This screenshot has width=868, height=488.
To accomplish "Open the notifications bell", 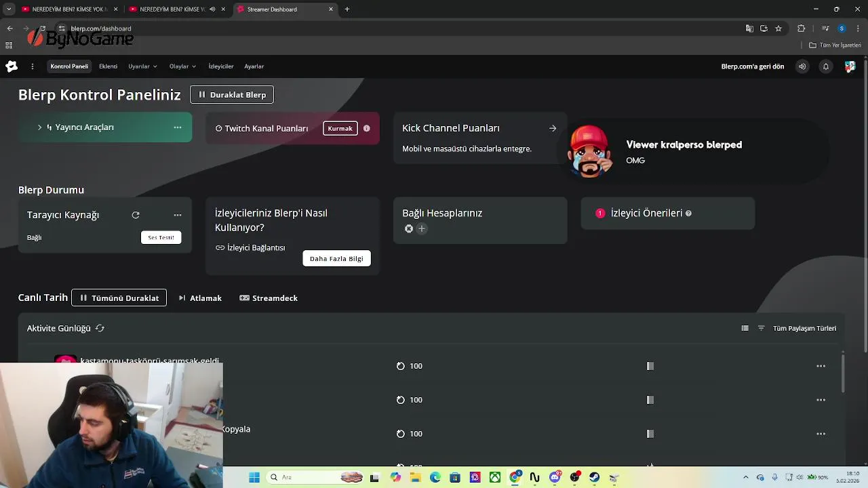I will coord(825,66).
